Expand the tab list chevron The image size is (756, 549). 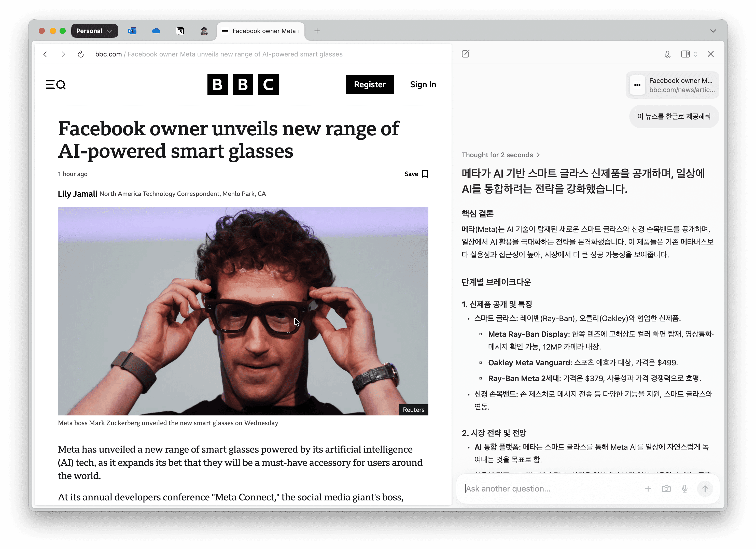tap(713, 31)
